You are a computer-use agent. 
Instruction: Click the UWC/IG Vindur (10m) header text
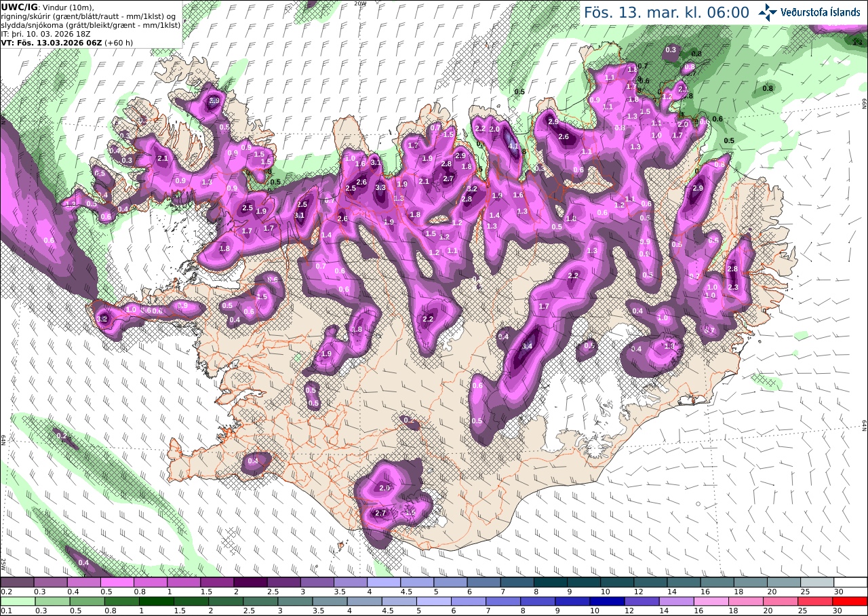[47, 7]
